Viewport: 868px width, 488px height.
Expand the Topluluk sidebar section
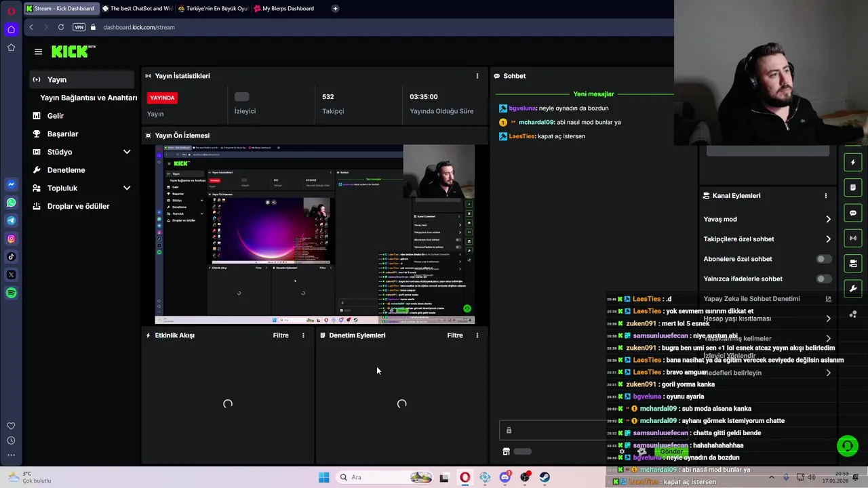pyautogui.click(x=126, y=188)
